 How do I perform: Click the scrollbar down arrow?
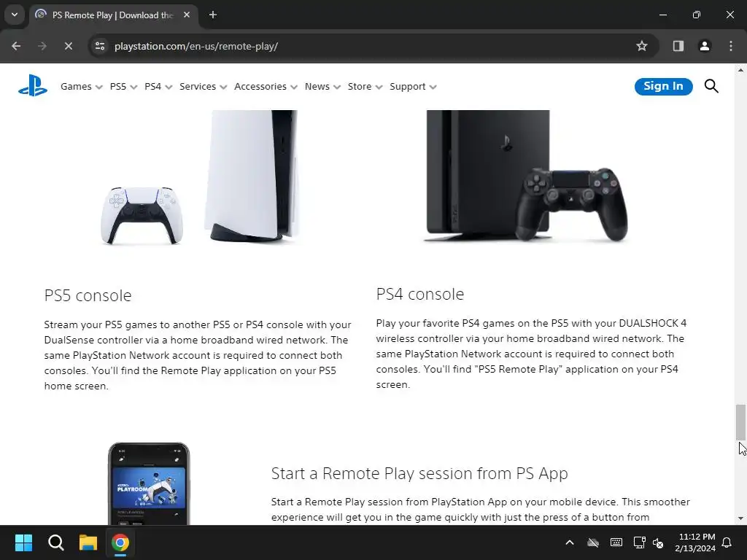(740, 518)
